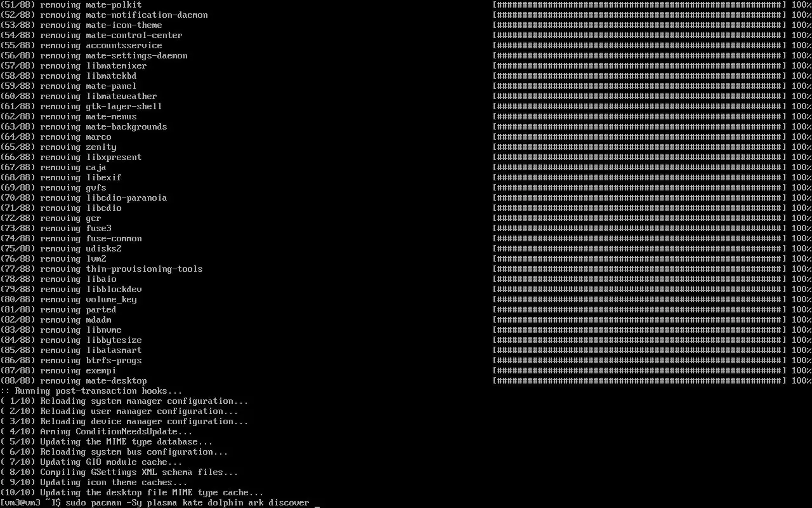Click the progress bar for zenity removal
Viewport: 812px width, 508px height.
click(639, 147)
